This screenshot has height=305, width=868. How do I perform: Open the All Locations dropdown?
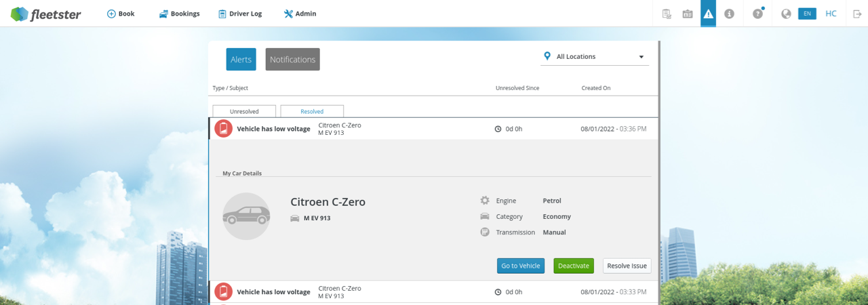click(x=595, y=57)
